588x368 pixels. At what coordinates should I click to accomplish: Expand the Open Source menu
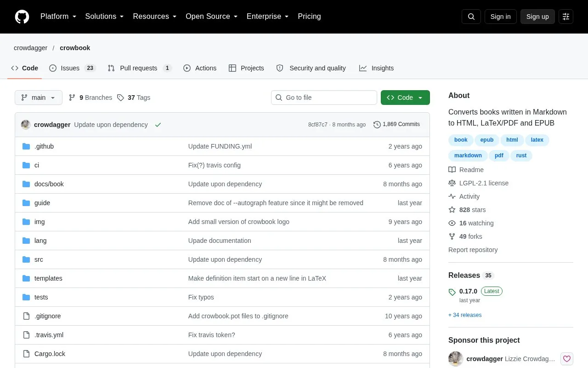click(x=212, y=17)
